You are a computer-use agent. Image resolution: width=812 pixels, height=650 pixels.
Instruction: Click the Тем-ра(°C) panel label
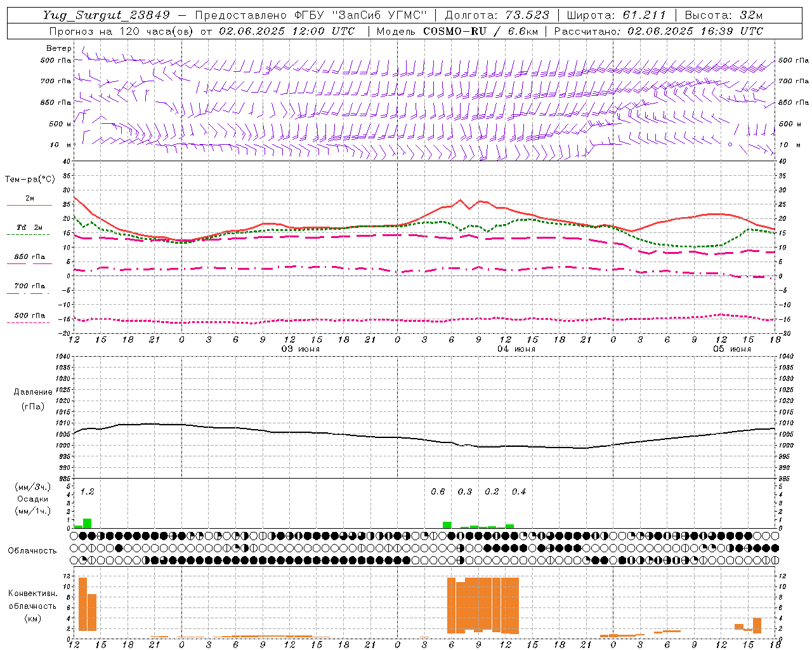pos(30,180)
